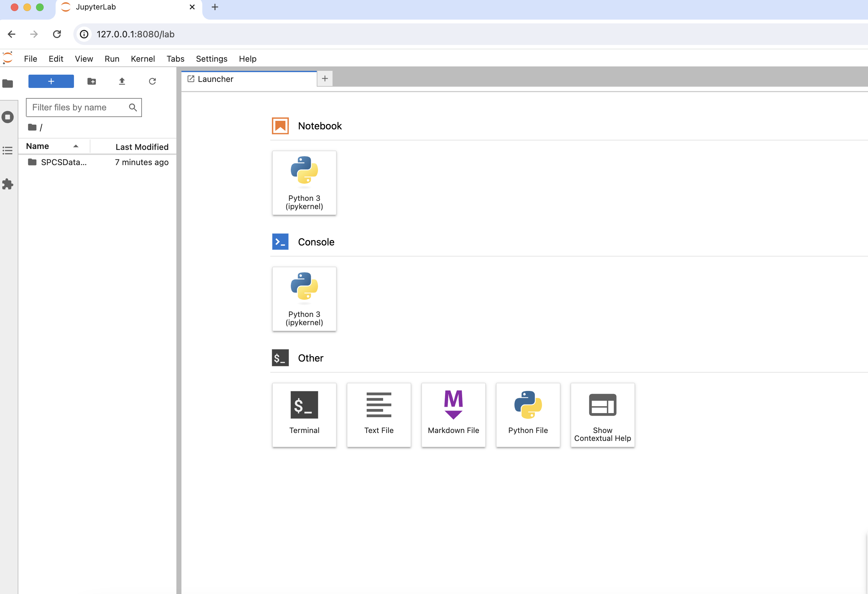Reload the browser page
This screenshot has width=868, height=594.
pyautogui.click(x=57, y=34)
